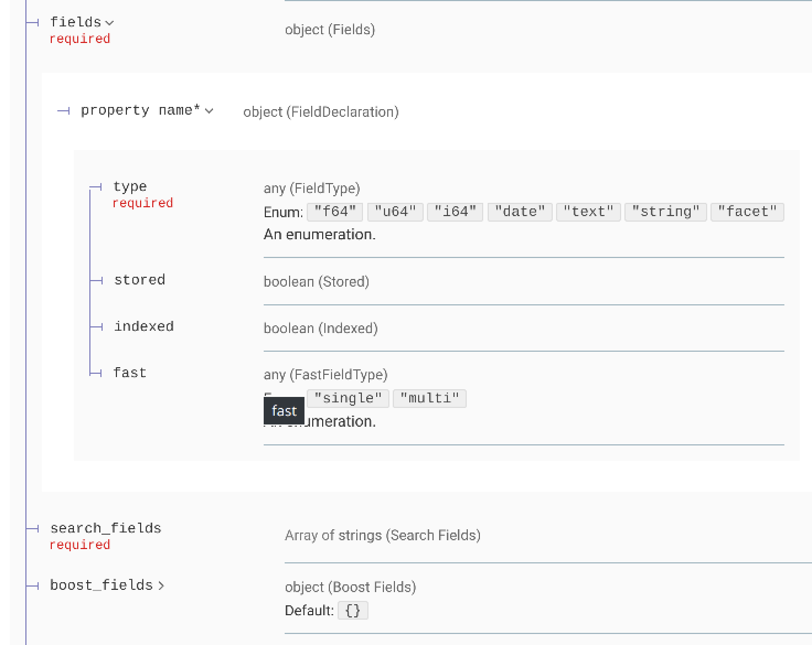Expand the boost_fields chevron

(x=161, y=585)
